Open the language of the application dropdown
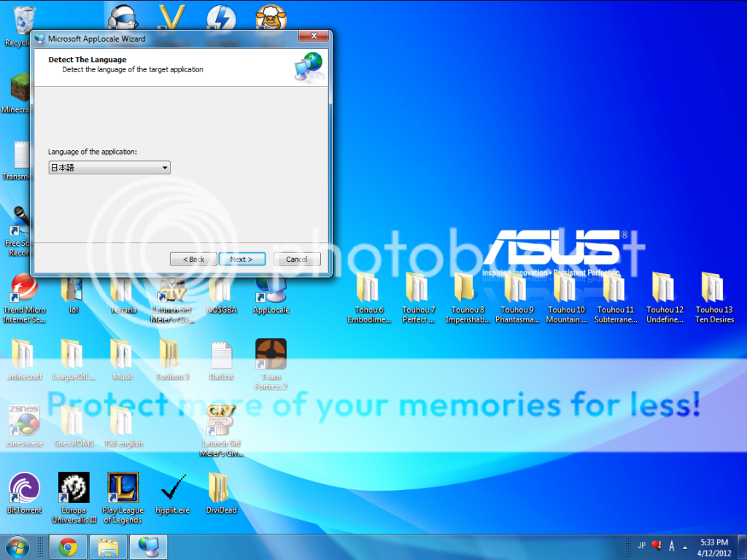 click(109, 168)
